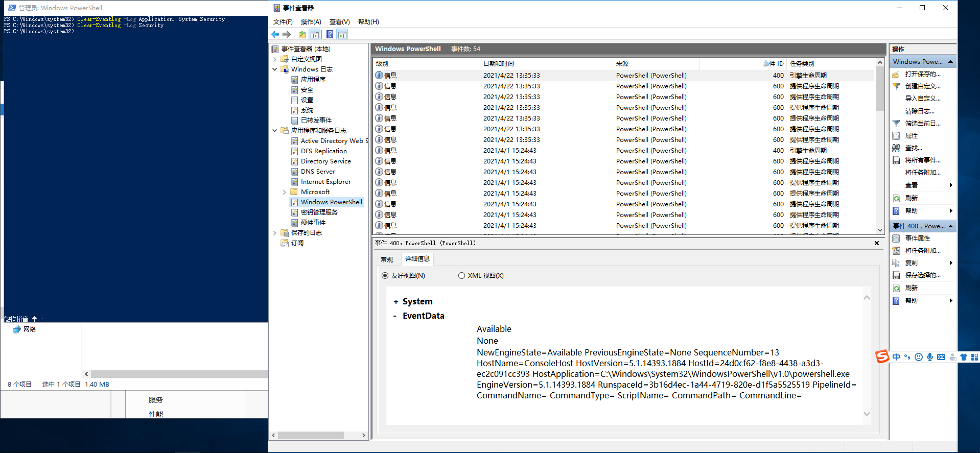Screen dimensions: 980x453
Task: Toggle the show/hide action pane toolbar icon
Action: [x=342, y=35]
